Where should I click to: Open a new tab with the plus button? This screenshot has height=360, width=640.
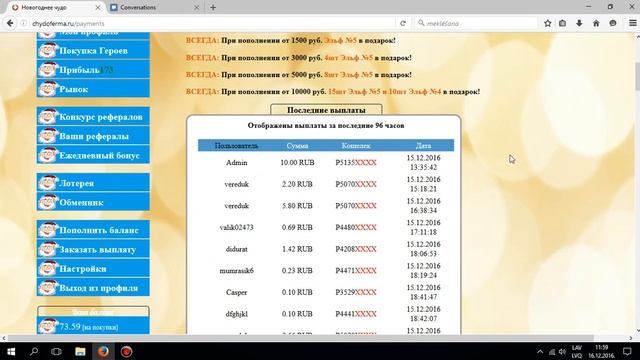click(213, 7)
